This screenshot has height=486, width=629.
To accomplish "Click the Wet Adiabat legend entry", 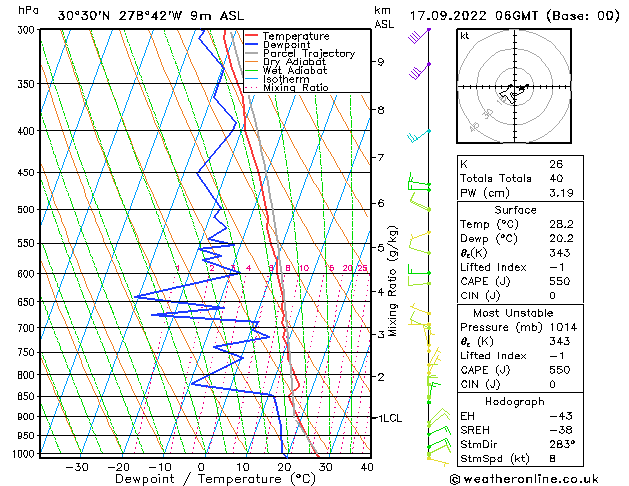I will pos(286,71).
